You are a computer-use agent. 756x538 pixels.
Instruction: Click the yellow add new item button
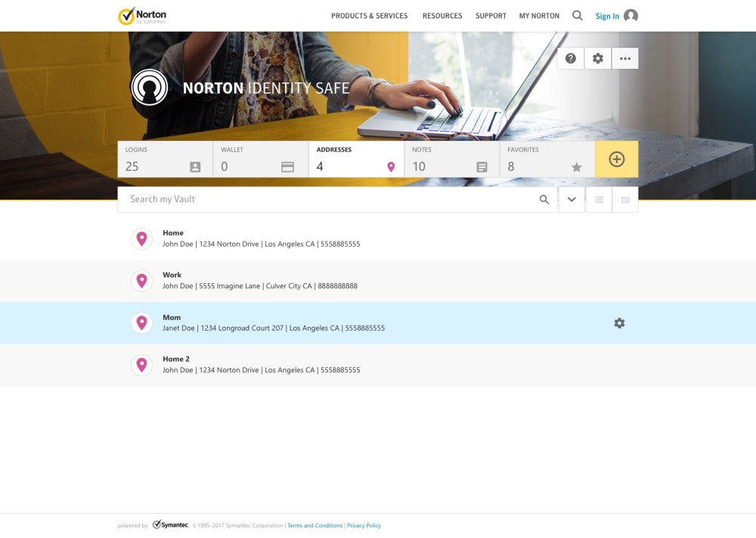coord(617,159)
